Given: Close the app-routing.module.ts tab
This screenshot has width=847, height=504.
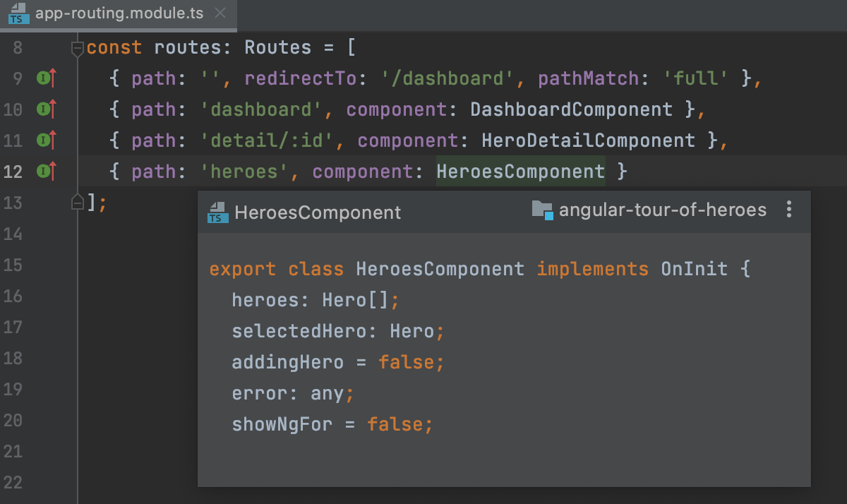Looking at the screenshot, I should [219, 12].
